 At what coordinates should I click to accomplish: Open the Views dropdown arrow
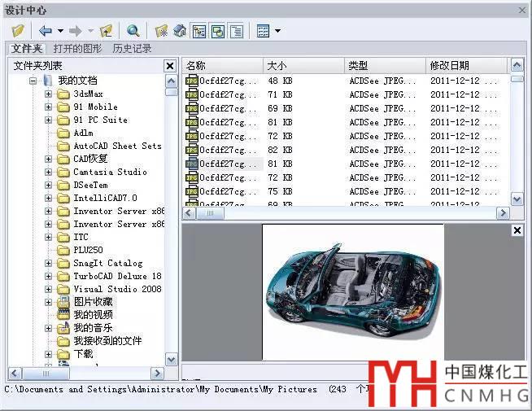pyautogui.click(x=277, y=31)
